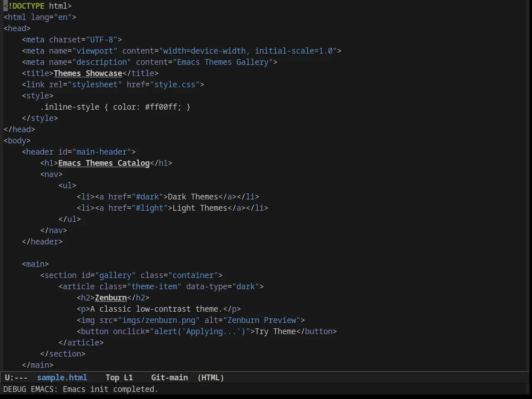Click the closing </header> tag

tap(42, 241)
